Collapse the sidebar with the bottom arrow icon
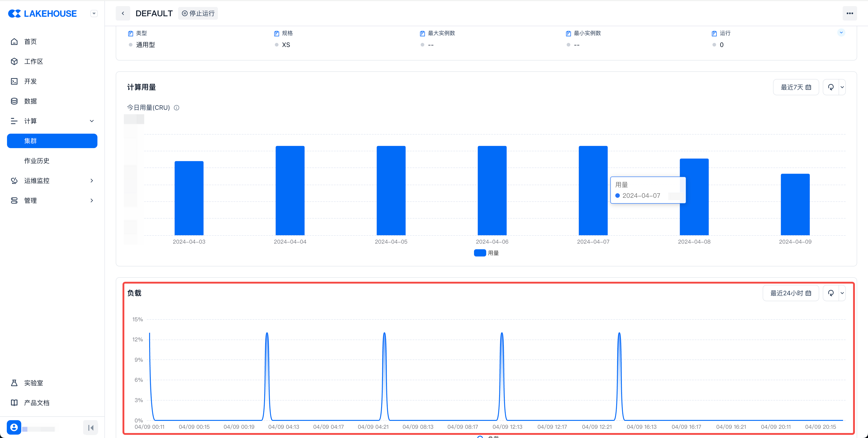 coord(90,428)
